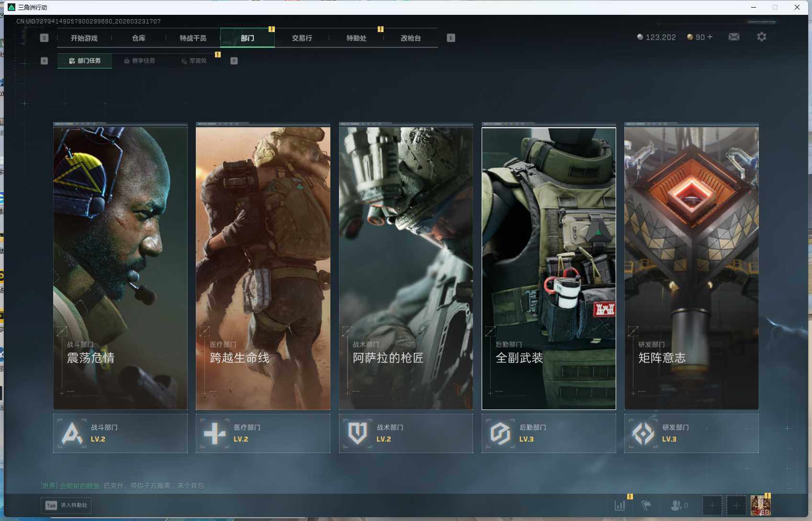
Task: Click the 研发部门 LV.3 button
Action: pos(691,433)
